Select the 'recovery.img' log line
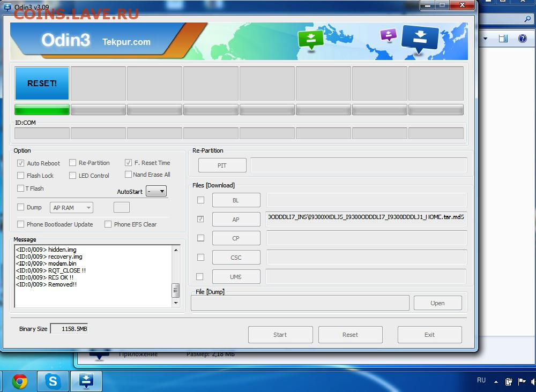This screenshot has width=536, height=392. pos(49,257)
